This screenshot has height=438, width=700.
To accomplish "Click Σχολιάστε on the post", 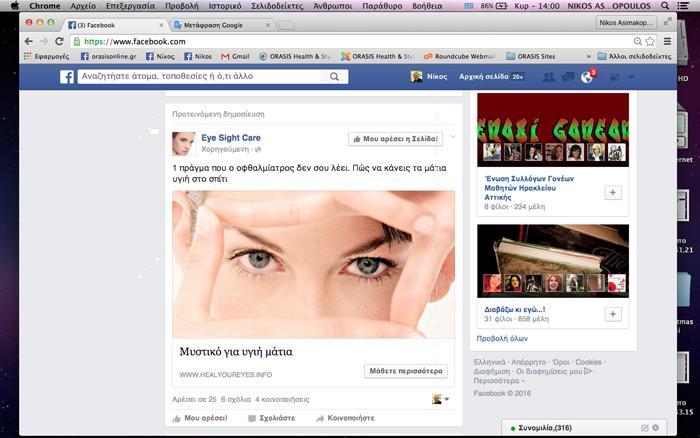I will [271, 418].
